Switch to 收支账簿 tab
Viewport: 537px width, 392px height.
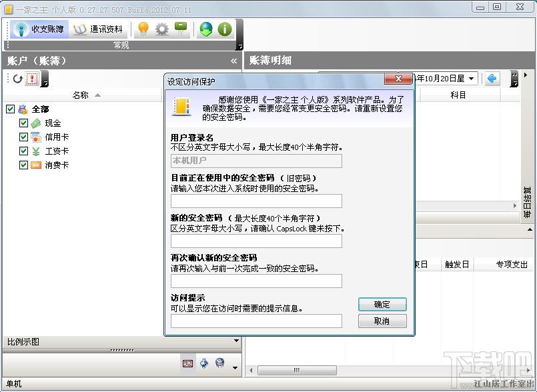point(39,29)
